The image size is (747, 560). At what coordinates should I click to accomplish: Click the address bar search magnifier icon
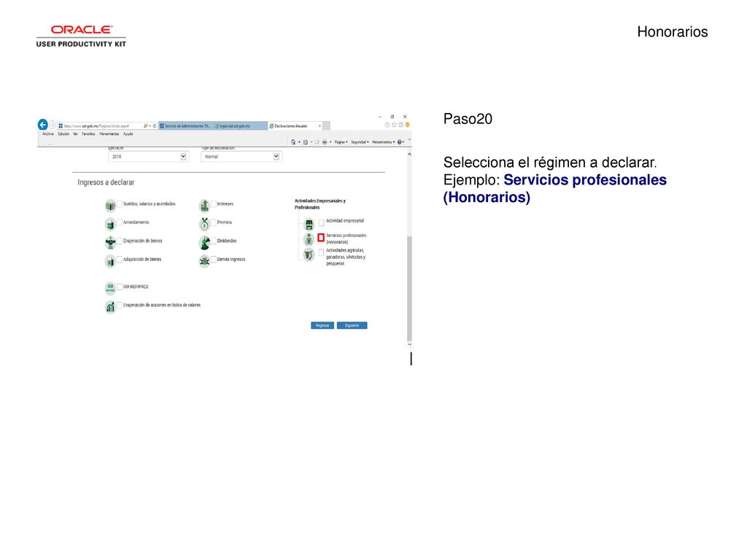click(x=145, y=126)
